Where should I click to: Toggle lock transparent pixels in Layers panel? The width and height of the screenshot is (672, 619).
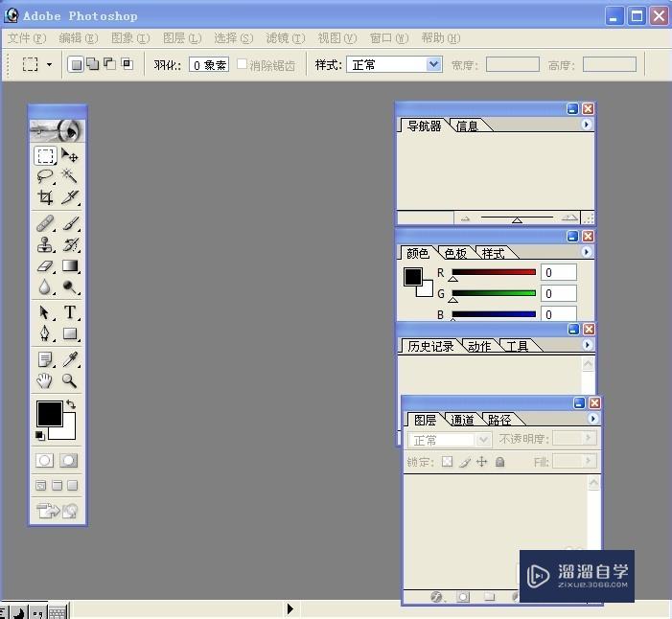pos(447,461)
